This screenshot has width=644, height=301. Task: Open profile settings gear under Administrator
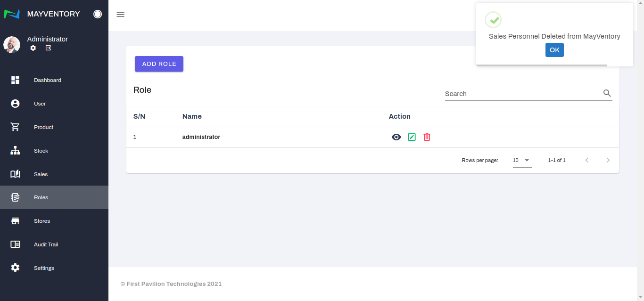pos(33,48)
